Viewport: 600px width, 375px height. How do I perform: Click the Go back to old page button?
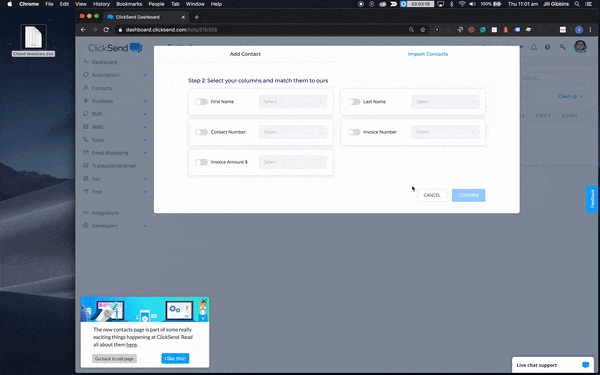coord(114,359)
